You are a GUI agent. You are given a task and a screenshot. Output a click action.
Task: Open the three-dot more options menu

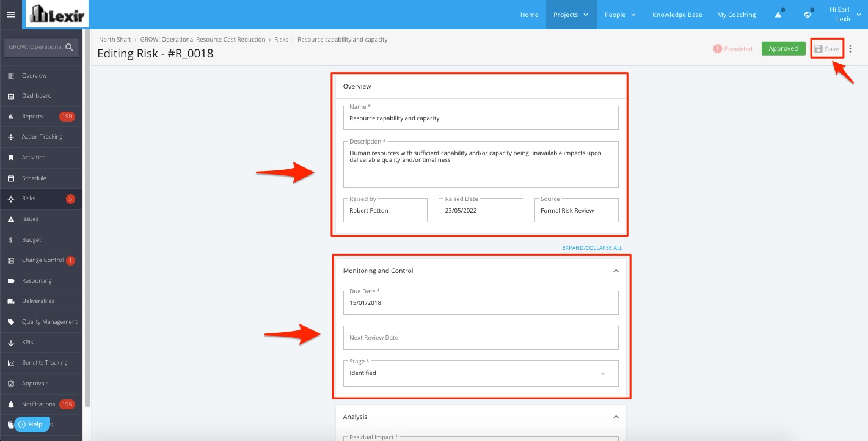click(850, 49)
